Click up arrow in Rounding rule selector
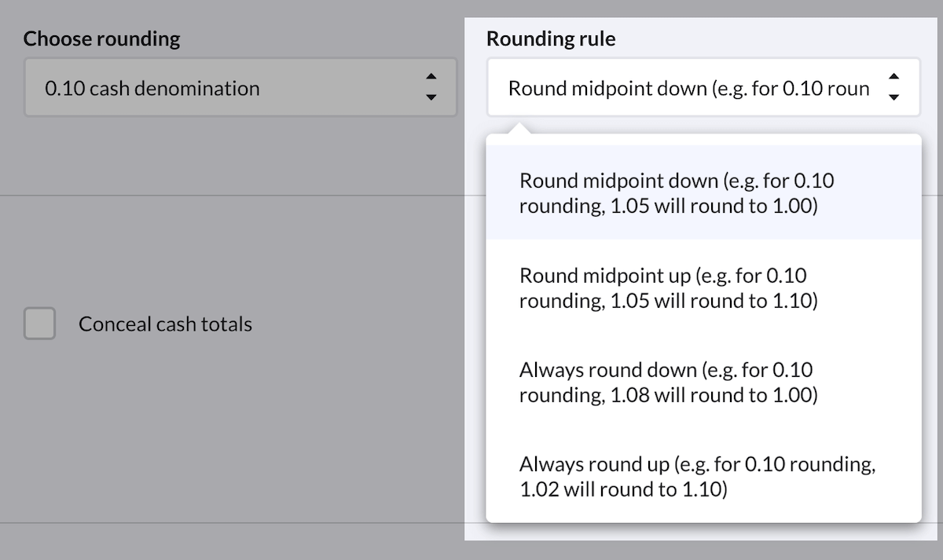This screenshot has width=943, height=560. tap(893, 77)
